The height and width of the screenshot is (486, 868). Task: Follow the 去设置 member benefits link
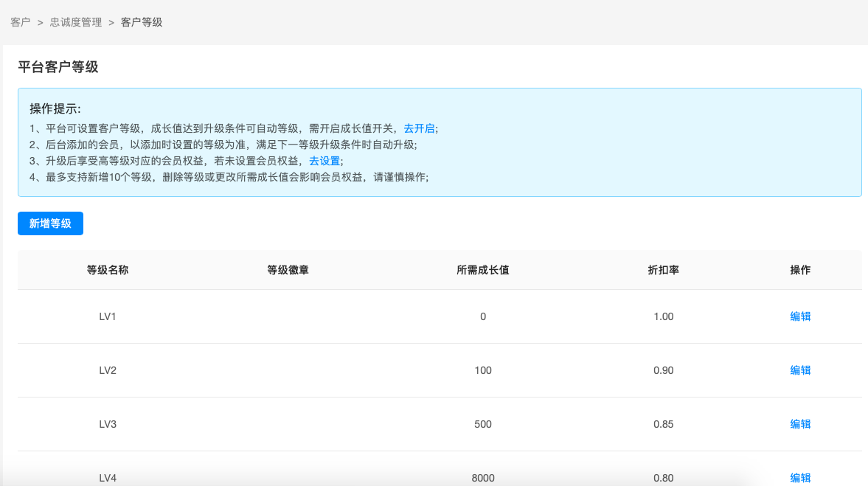click(324, 161)
